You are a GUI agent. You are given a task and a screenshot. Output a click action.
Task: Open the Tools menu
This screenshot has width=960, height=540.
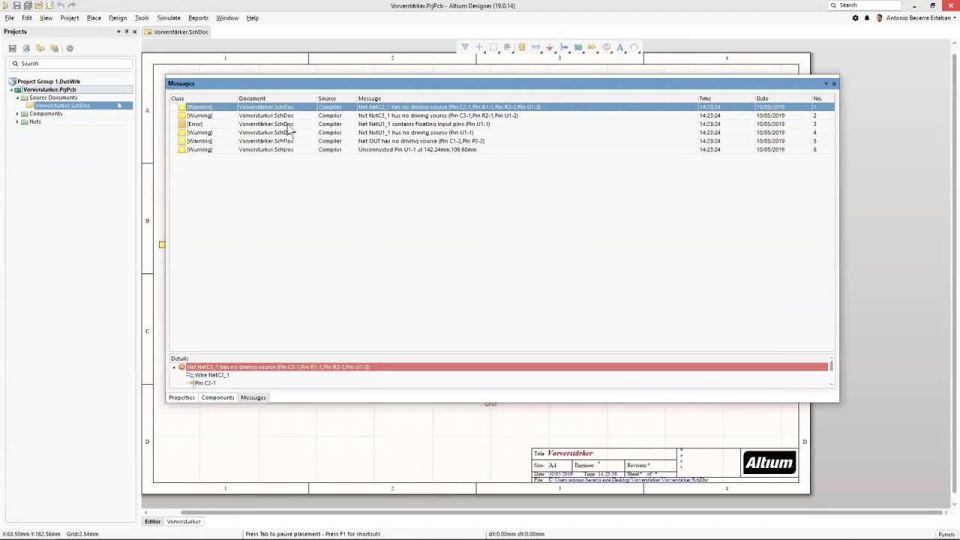(142, 18)
